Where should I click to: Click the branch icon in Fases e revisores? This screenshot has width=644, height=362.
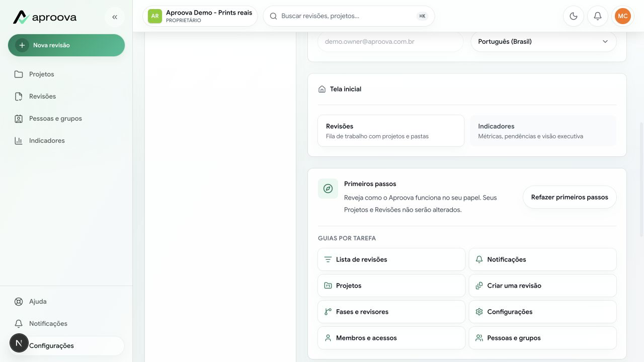(x=328, y=312)
